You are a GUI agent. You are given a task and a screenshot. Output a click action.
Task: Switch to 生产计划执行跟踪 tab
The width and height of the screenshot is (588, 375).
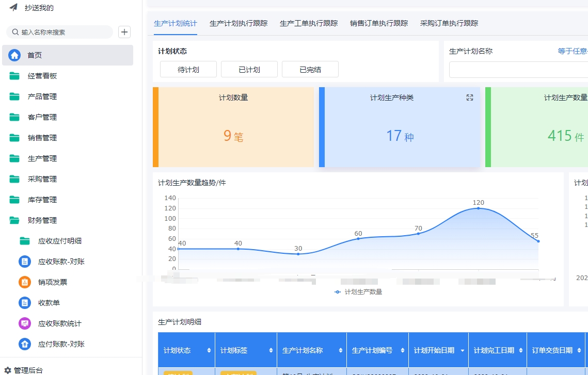tap(239, 23)
